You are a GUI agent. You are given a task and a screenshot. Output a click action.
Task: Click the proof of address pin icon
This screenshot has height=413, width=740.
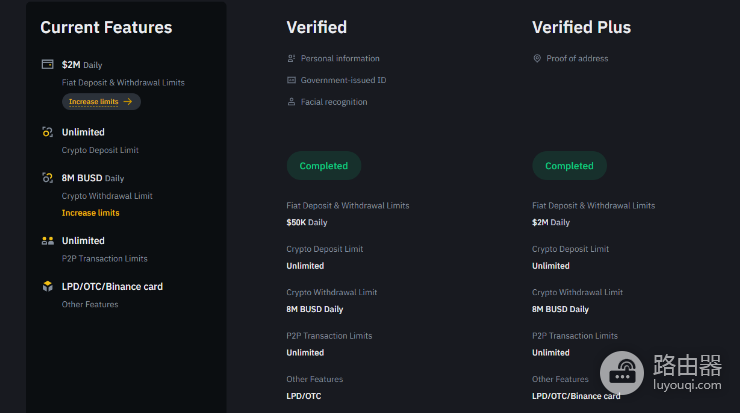(x=537, y=59)
